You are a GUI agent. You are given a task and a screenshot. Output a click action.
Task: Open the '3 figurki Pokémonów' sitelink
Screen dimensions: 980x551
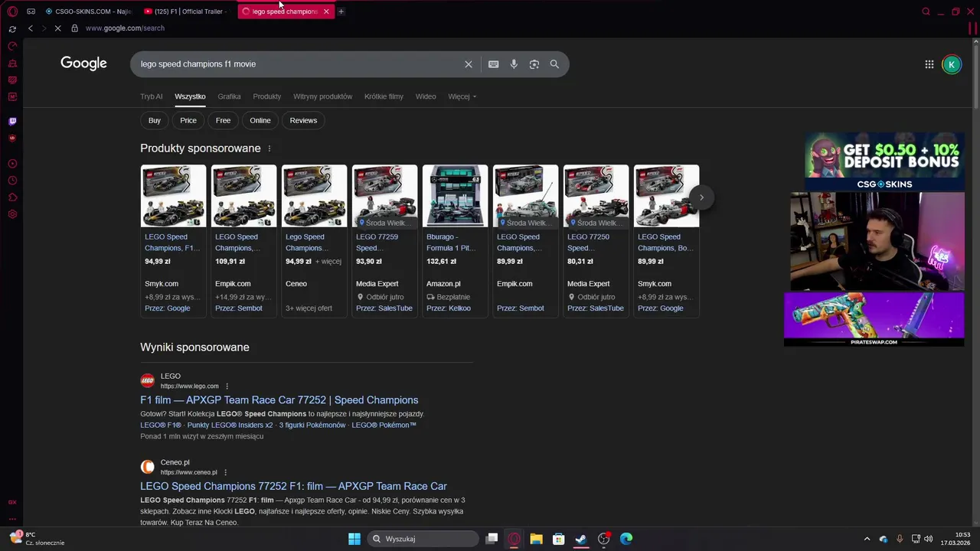312,425
